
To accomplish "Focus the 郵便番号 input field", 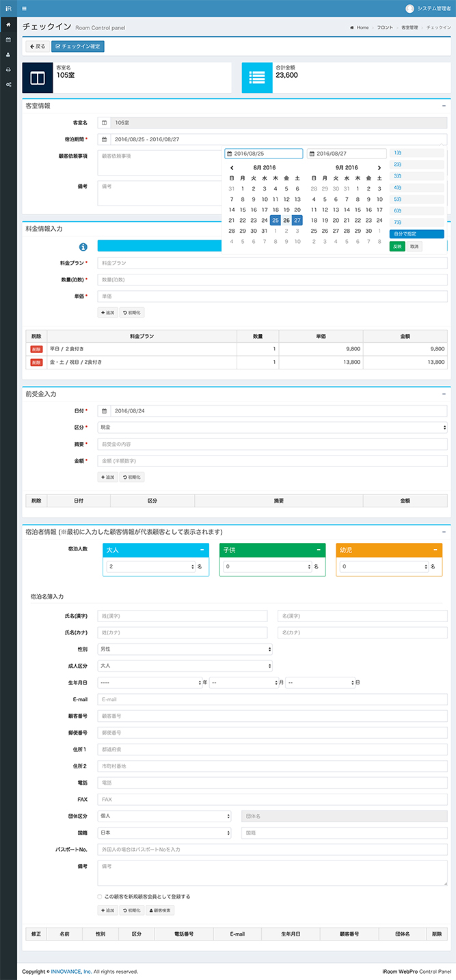I will point(272,733).
